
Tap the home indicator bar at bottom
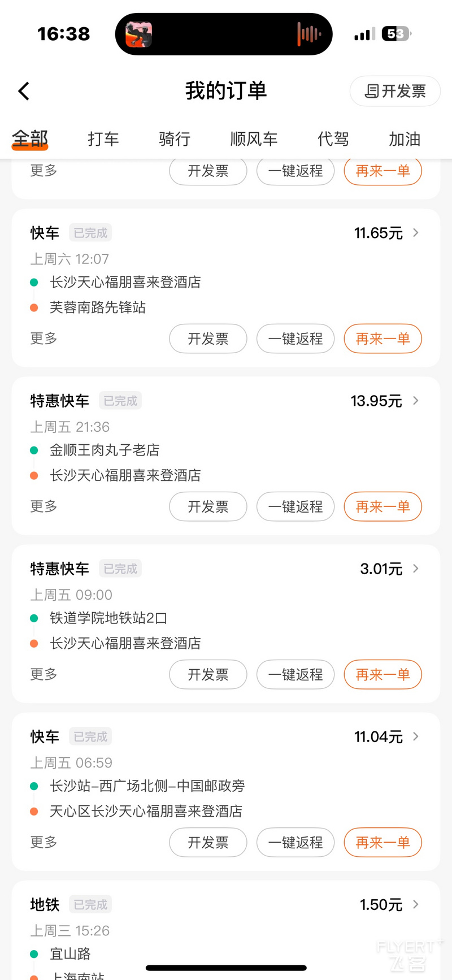pos(226,968)
